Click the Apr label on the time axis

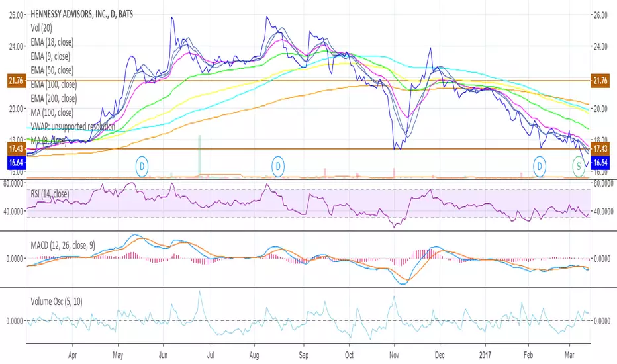72,355
